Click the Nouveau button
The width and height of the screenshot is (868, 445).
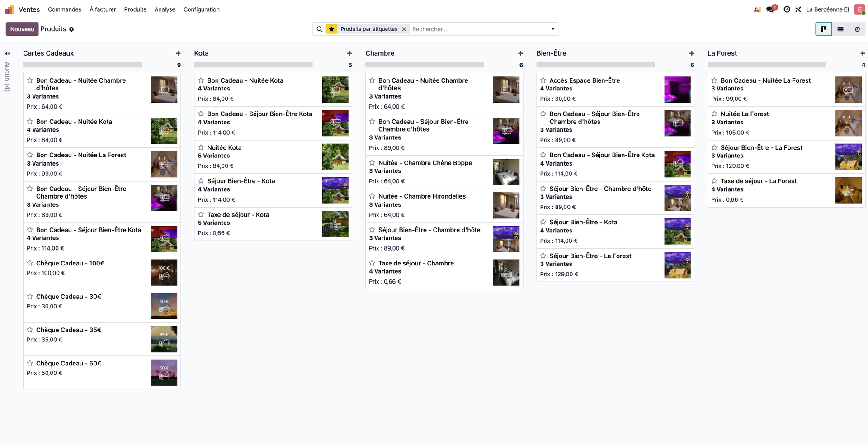coord(22,29)
